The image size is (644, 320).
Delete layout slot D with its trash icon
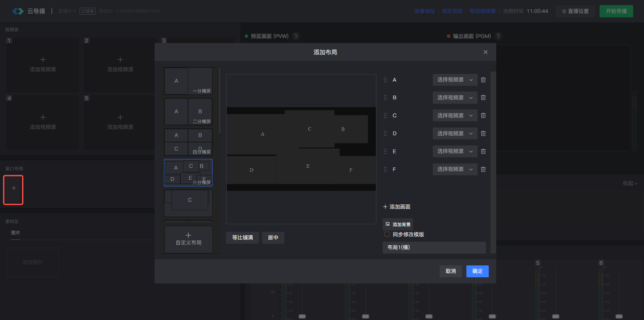pyautogui.click(x=483, y=134)
